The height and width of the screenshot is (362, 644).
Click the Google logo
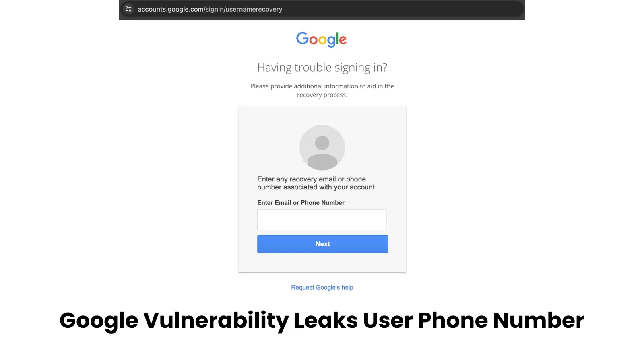[x=321, y=39]
